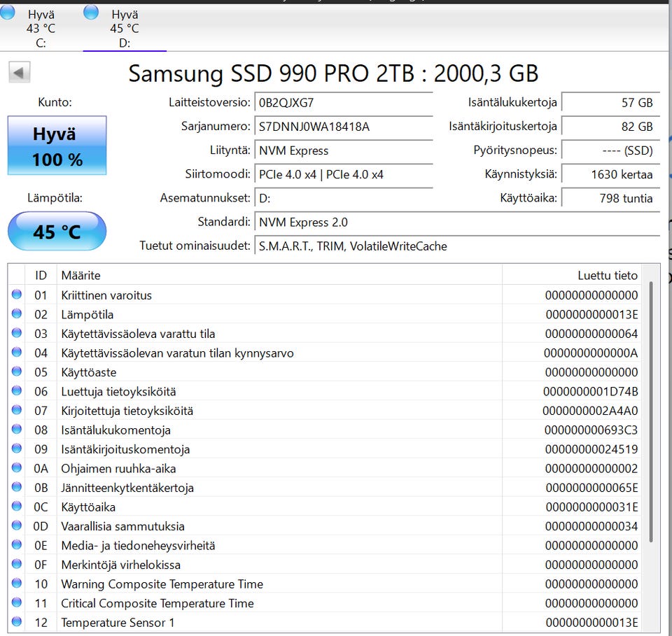
Task: Click the Tuetut ominaisuudet features field
Action: click(455, 246)
